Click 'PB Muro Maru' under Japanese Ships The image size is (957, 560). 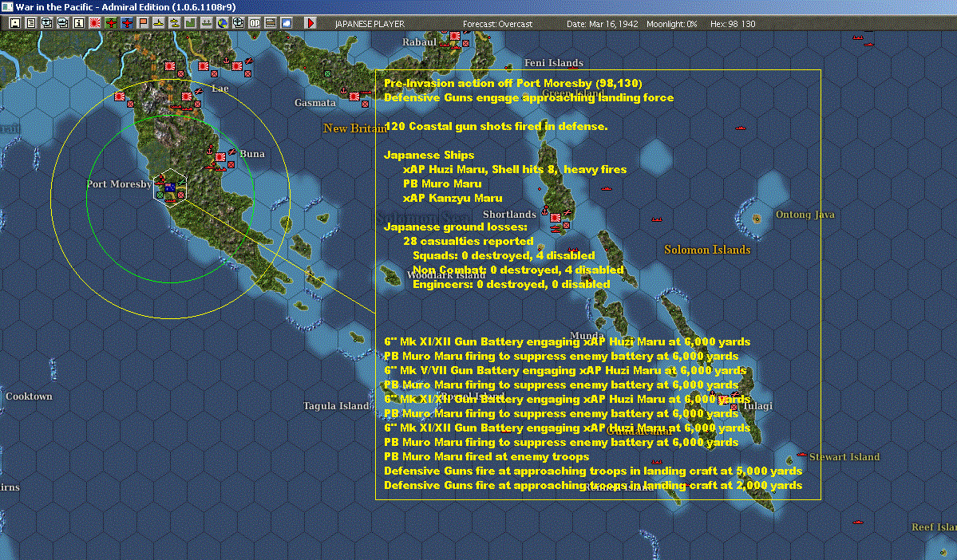pyautogui.click(x=442, y=183)
